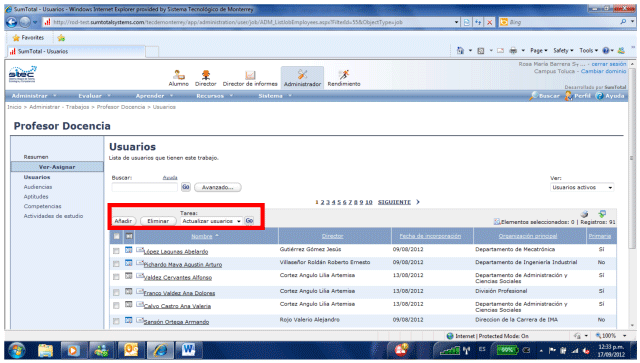
Task: Open Director de informes icon
Action: pyautogui.click(x=250, y=75)
